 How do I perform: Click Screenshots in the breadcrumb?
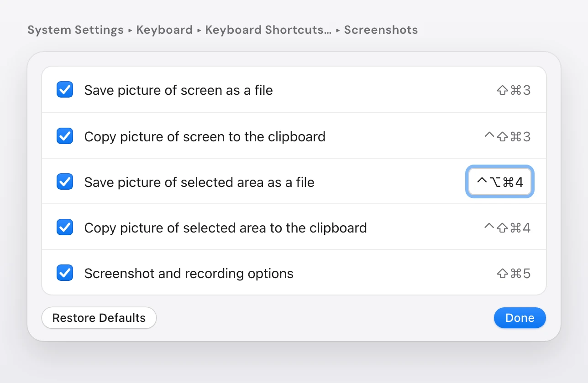[x=381, y=30]
